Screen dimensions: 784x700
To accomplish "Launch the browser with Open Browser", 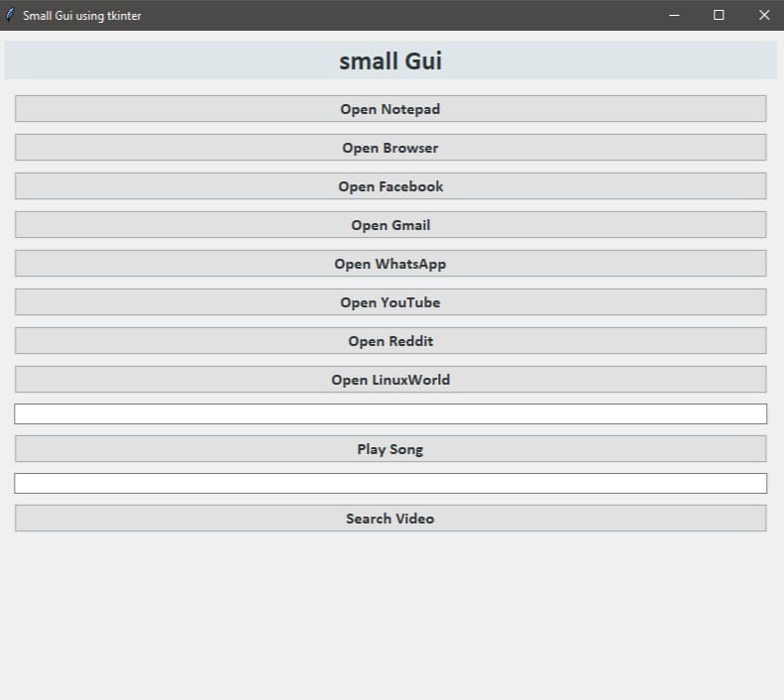I will [391, 147].
